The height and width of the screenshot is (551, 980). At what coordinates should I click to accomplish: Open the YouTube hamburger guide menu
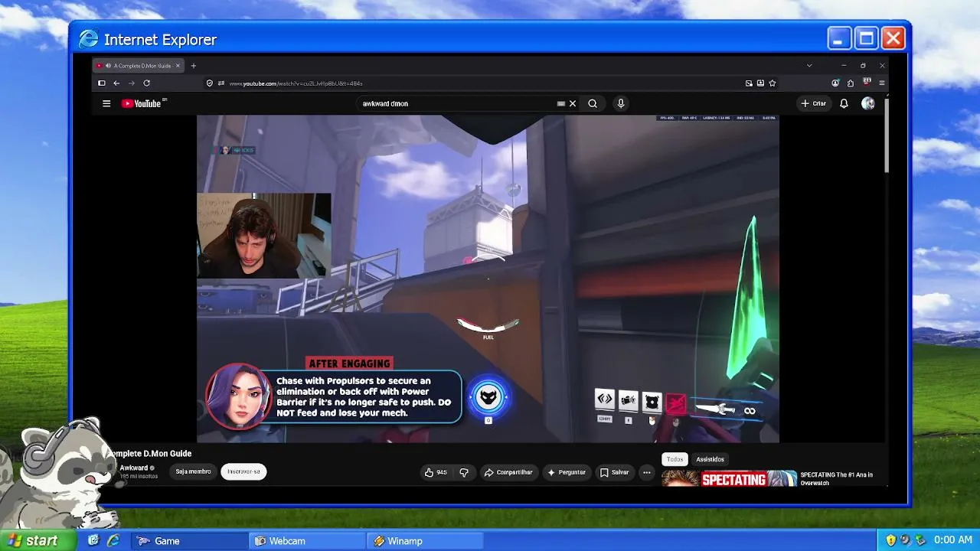[106, 103]
